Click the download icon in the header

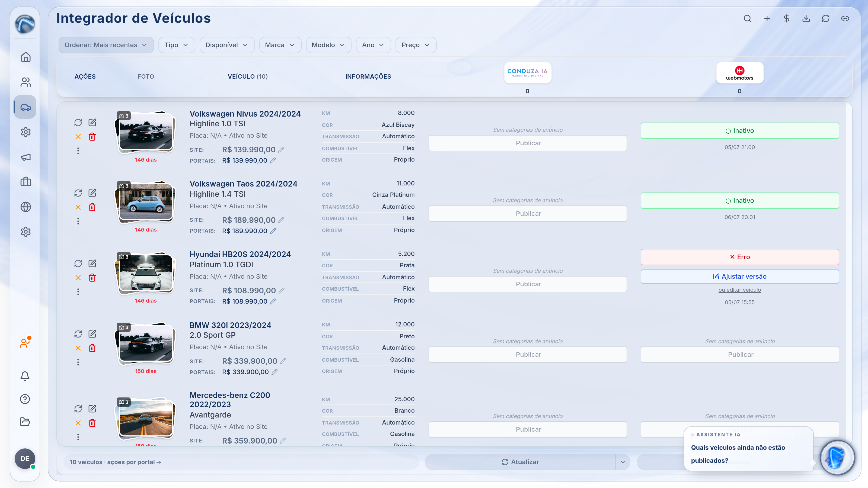(x=806, y=18)
